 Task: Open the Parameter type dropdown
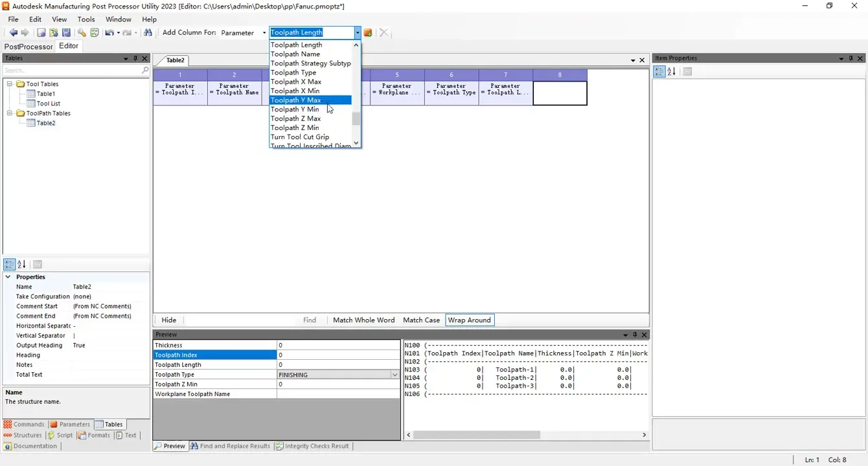(x=264, y=32)
